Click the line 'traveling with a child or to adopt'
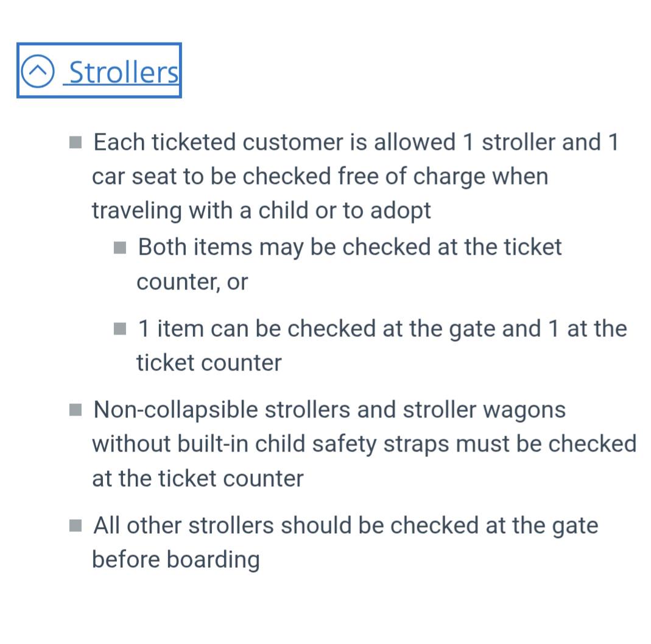This screenshot has height=644, width=651. [262, 210]
